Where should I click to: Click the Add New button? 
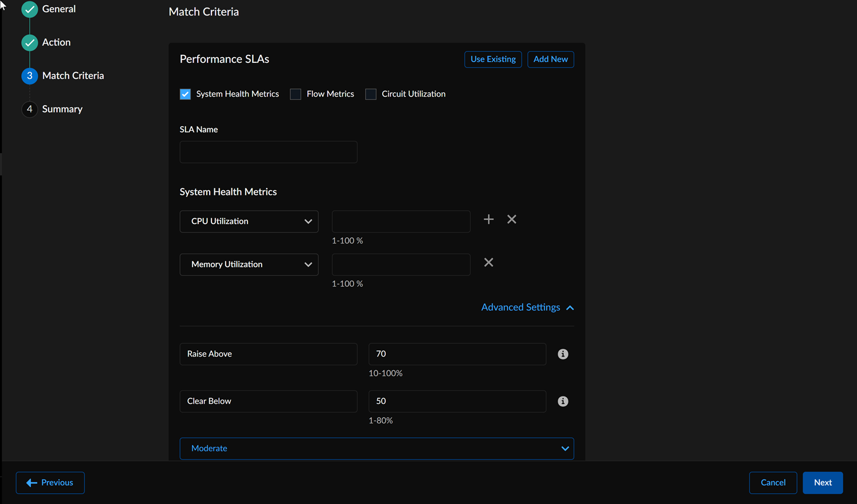pyautogui.click(x=550, y=59)
